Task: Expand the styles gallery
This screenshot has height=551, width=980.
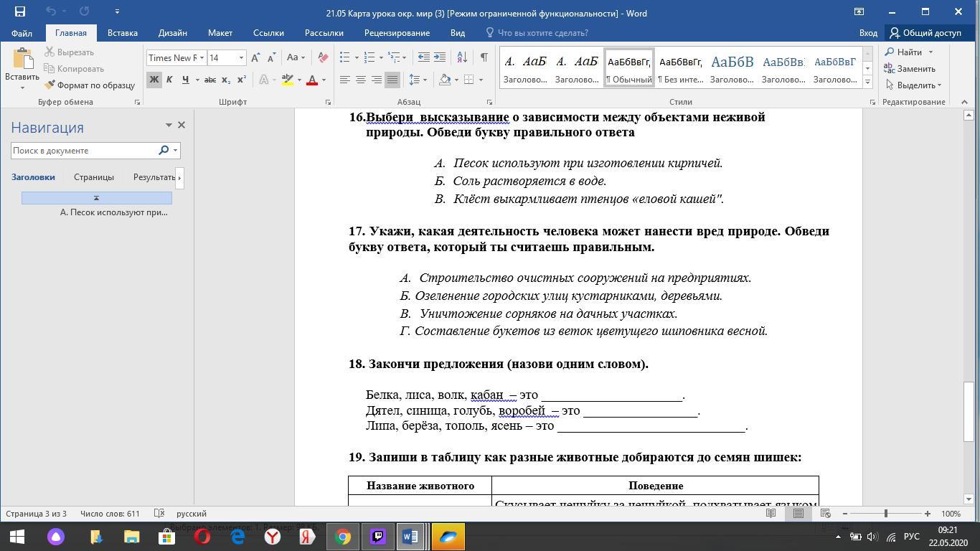Action: pyautogui.click(x=867, y=82)
